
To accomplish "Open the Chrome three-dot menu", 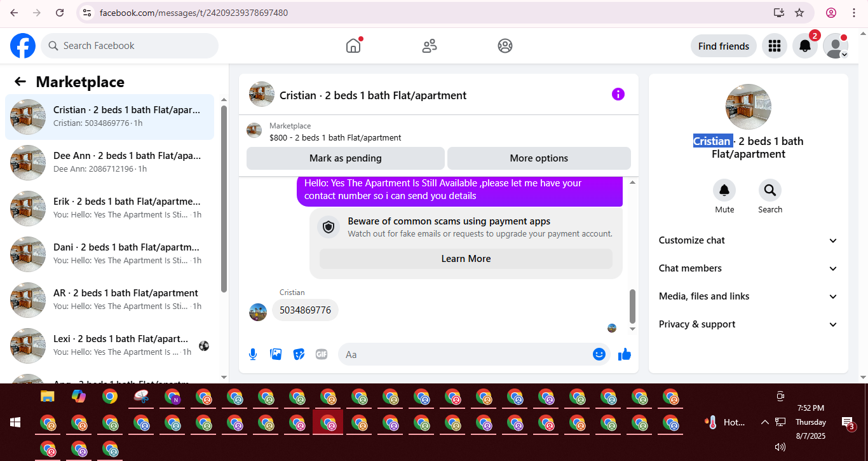I will pyautogui.click(x=854, y=13).
